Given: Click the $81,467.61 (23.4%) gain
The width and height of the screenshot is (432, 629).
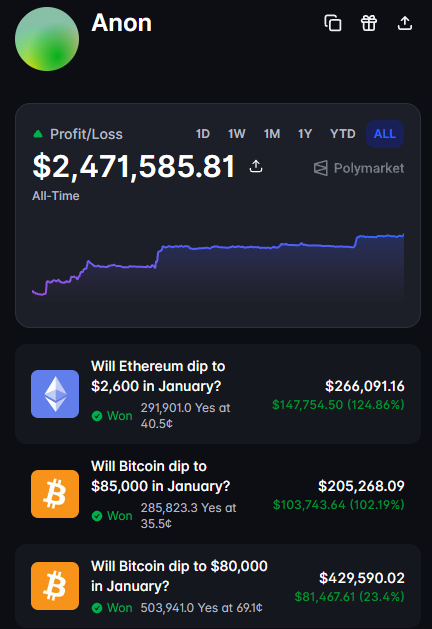Looking at the screenshot, I should (x=349, y=597).
